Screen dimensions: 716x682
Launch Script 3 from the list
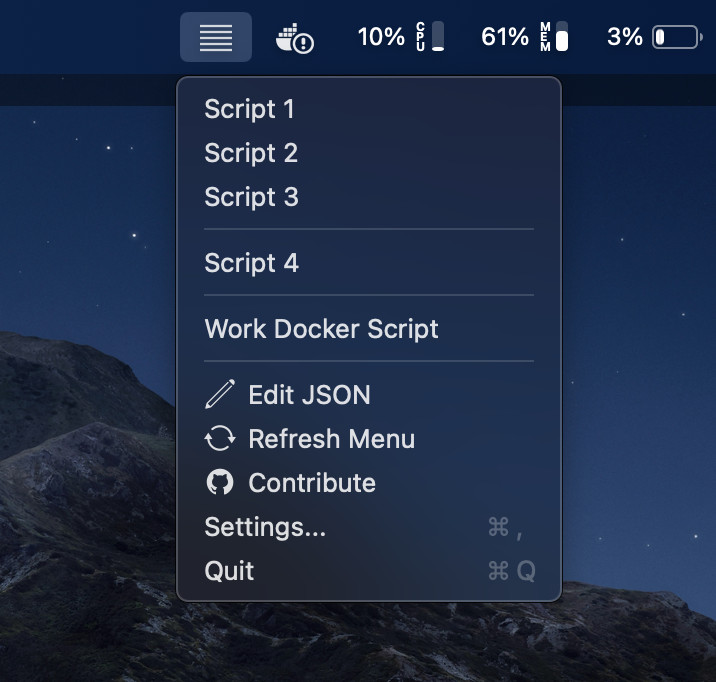tap(369, 197)
